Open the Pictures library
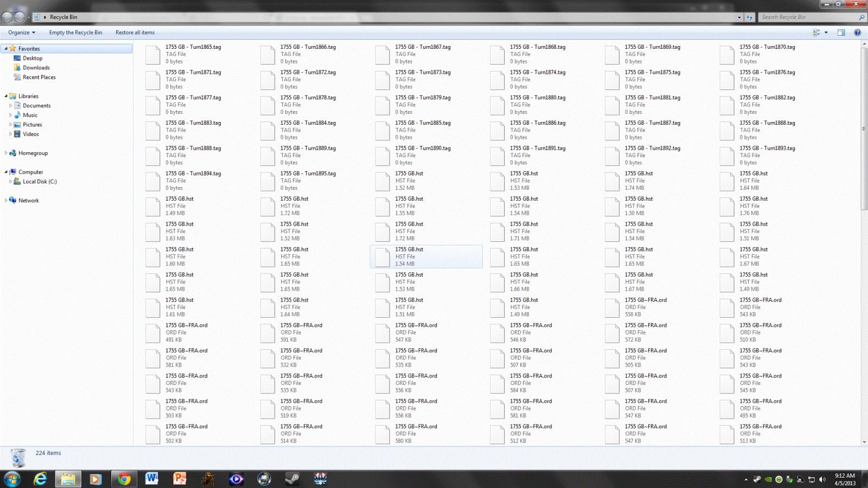The width and height of the screenshot is (868, 488). 32,125
